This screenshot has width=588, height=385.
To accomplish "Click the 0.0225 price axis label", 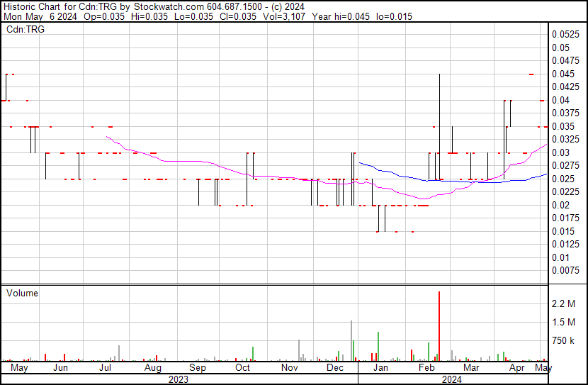I will 565,192.
